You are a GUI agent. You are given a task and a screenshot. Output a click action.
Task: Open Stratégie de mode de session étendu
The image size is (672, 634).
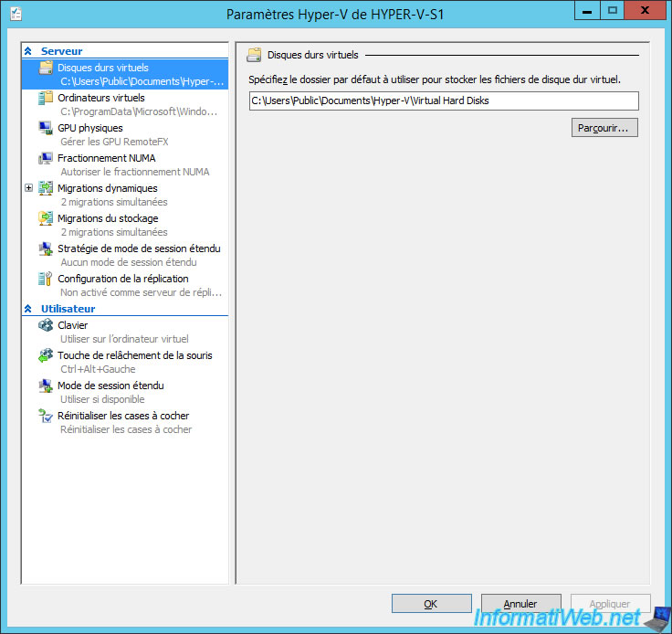[x=125, y=255]
